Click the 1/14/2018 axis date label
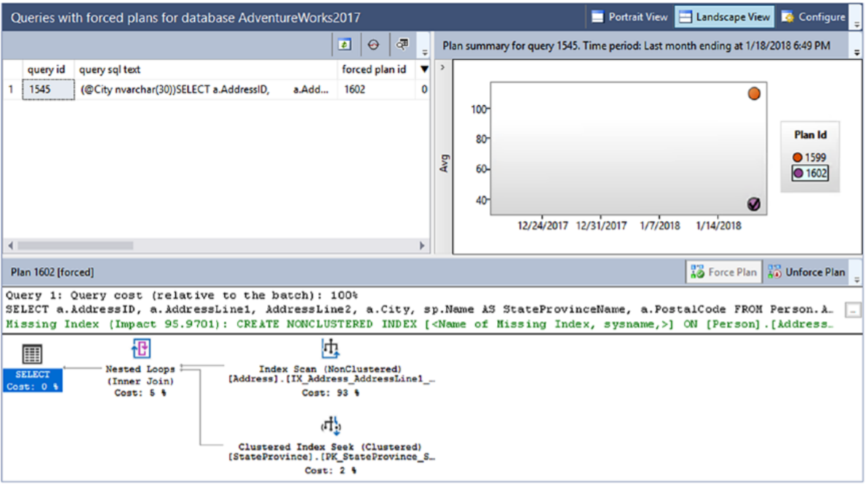The height and width of the screenshot is (484, 868). (718, 226)
